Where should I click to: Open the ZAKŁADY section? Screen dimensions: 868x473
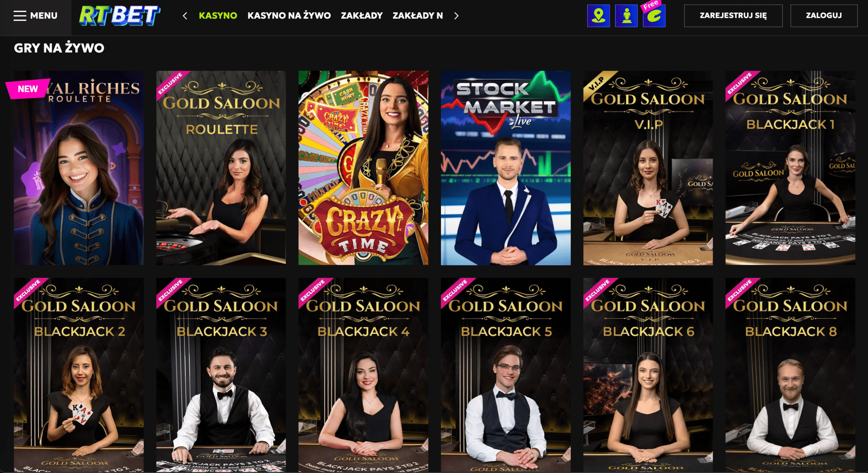362,16
